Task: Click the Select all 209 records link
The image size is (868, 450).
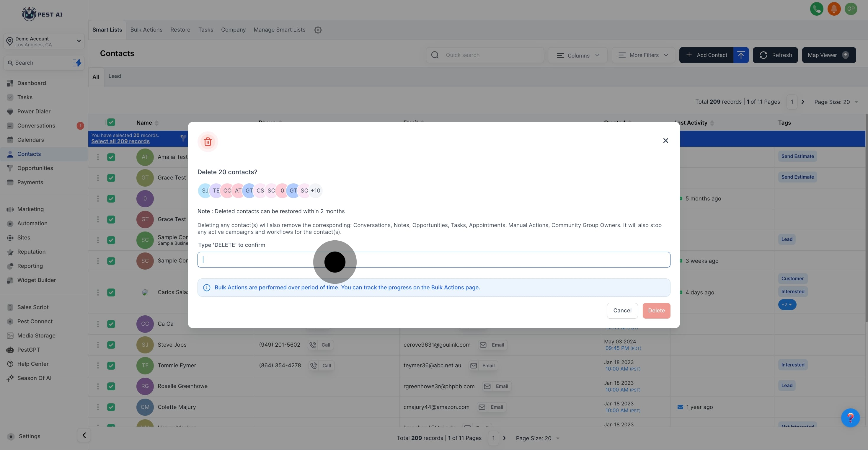Action: [120, 141]
